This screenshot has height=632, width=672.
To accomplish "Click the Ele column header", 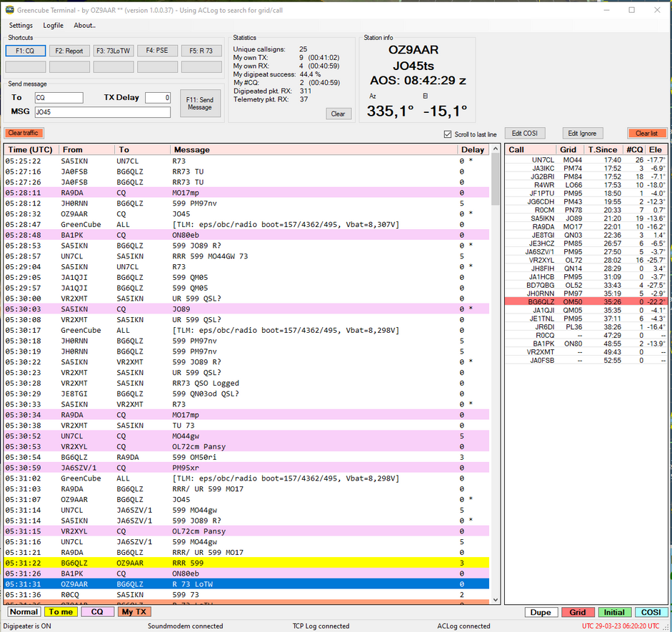I will (656, 149).
